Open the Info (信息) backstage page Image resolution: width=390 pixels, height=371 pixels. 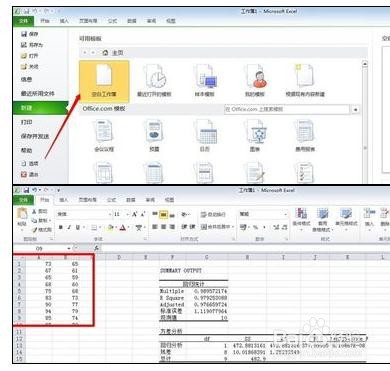[x=26, y=79]
